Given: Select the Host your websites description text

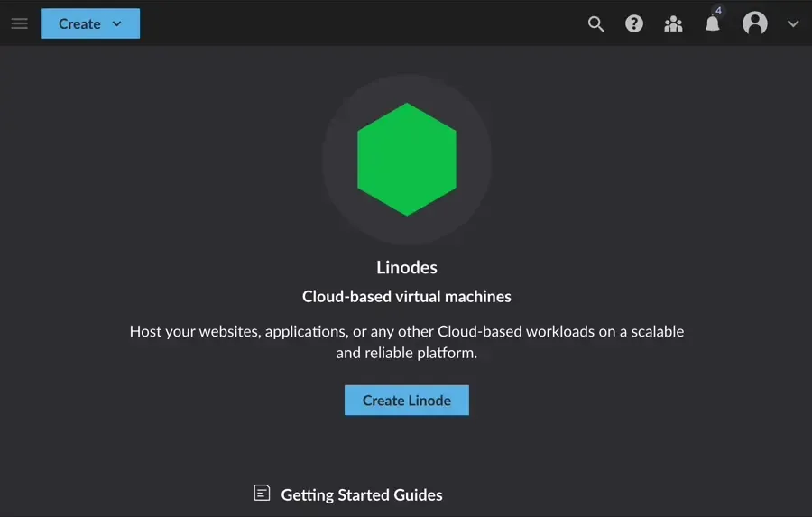Looking at the screenshot, I should (407, 342).
